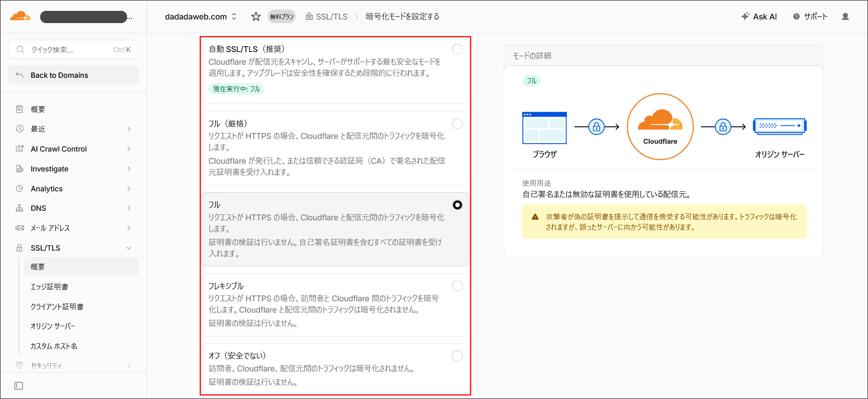Expand the Analytics section chevron
868x399 pixels.
tap(129, 189)
